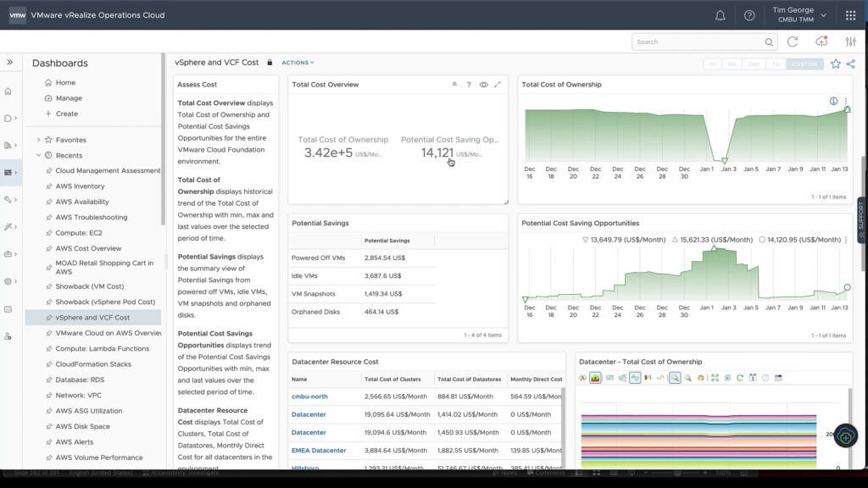
Task: Click info icon in Total Cost of Ownership chart
Action: point(833,101)
